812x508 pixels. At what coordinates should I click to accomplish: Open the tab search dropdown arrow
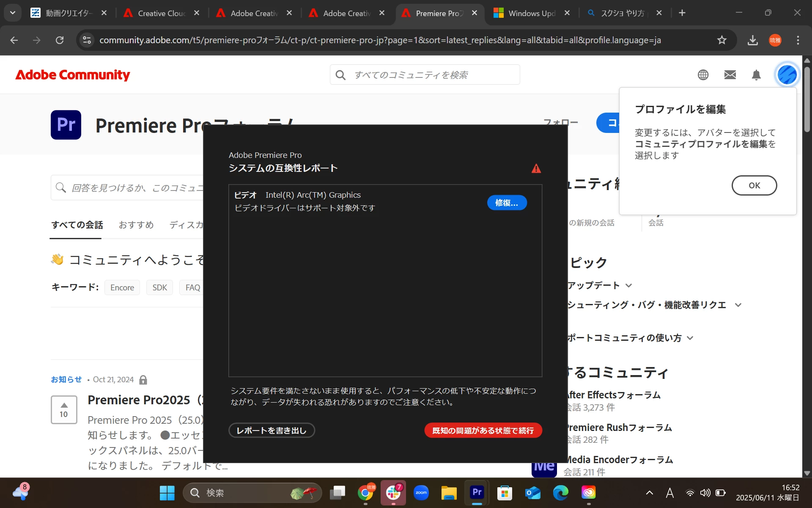13,13
